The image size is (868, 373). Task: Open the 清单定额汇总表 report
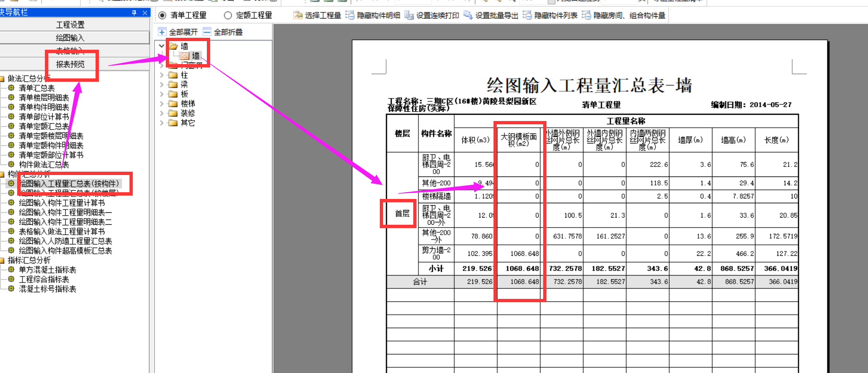click(x=44, y=126)
